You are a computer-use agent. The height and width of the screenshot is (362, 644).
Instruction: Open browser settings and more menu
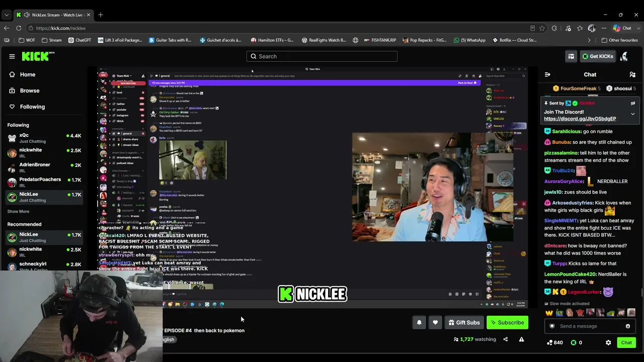tap(604, 28)
